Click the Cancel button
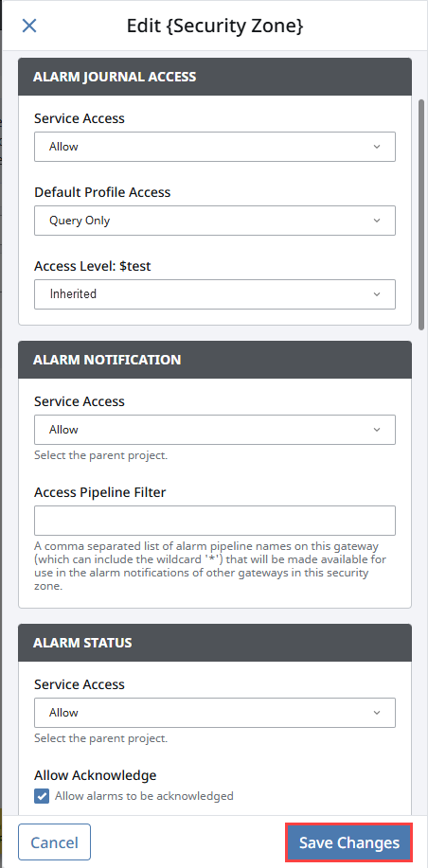This screenshot has height=868, width=428. pos(54,842)
